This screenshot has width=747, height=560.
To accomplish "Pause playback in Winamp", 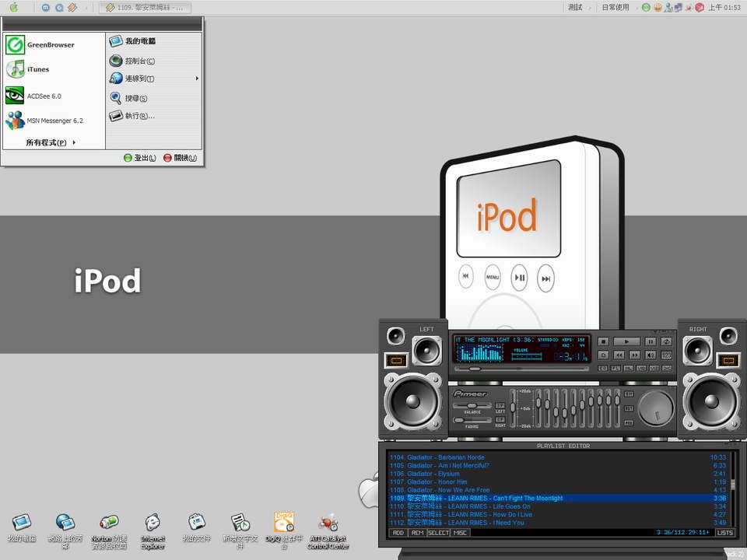I will point(651,341).
